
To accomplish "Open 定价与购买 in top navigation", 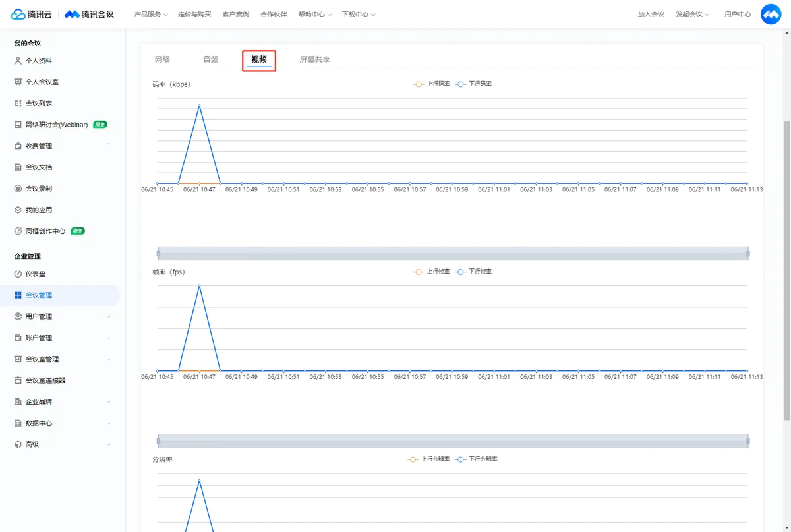I will pos(194,15).
